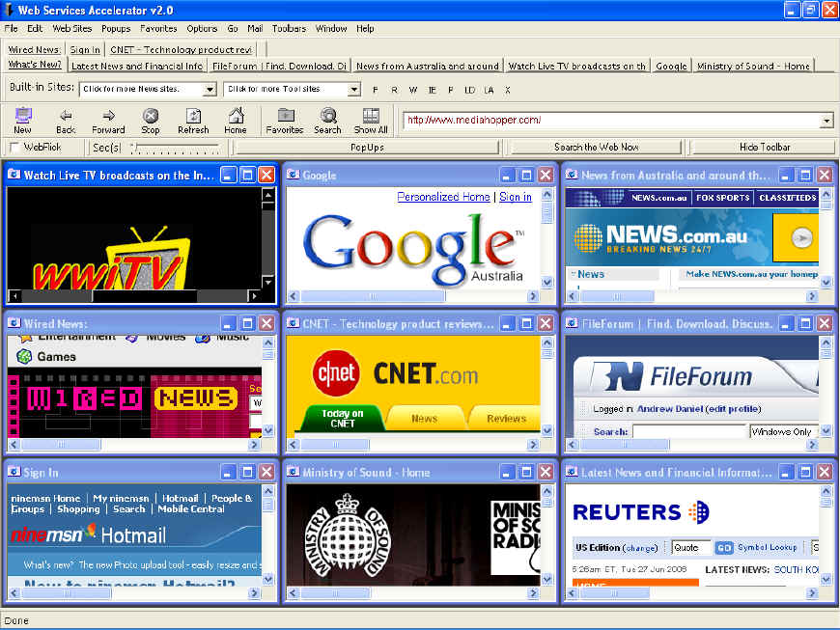Screen dimensions: 840x630
Task: Click the IE shortcut letter button
Action: pos(432,90)
